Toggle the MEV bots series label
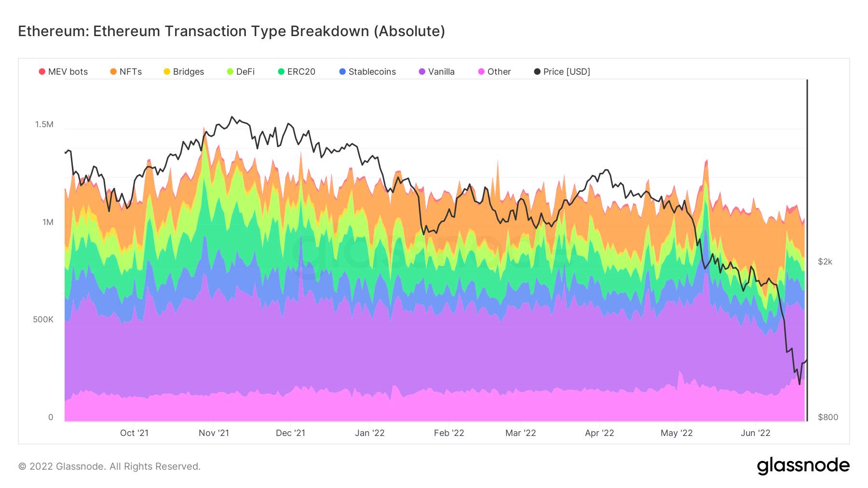Viewport: 868px width, 488px height. tap(68, 72)
